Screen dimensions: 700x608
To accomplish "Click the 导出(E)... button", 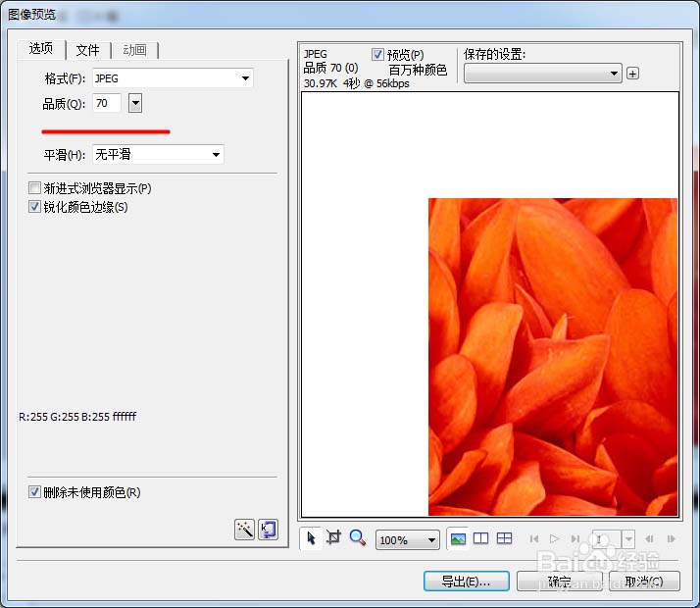I will pos(466,582).
